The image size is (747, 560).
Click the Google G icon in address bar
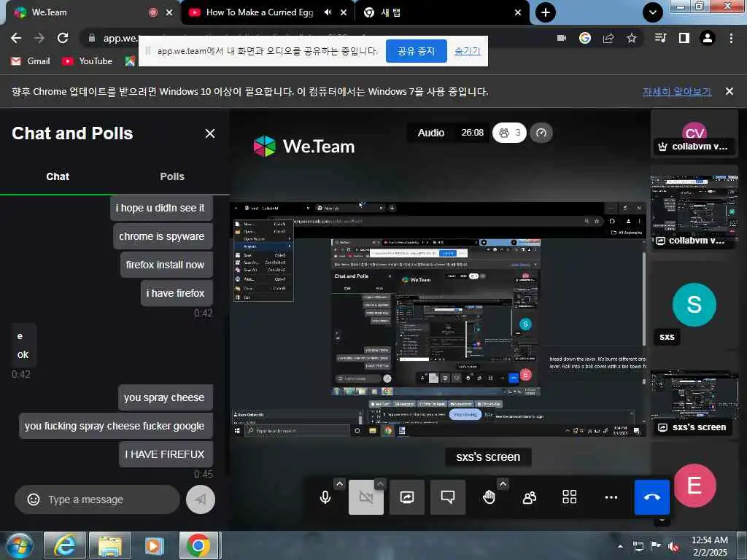pyautogui.click(x=585, y=38)
